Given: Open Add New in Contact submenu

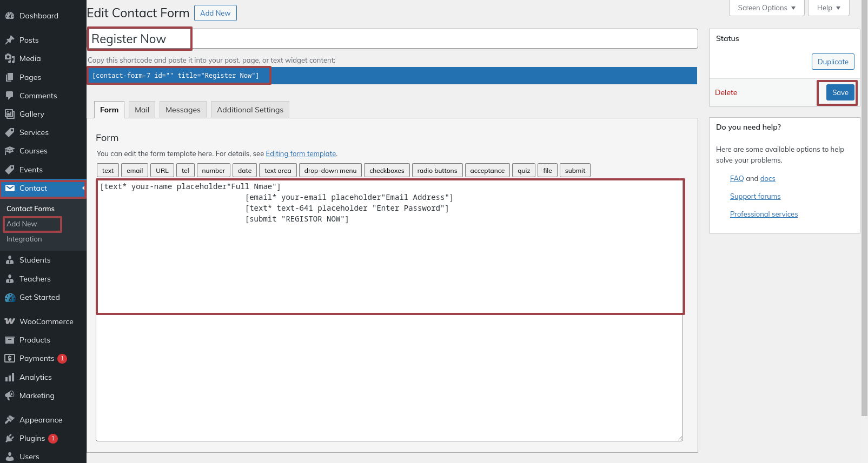Looking at the screenshot, I should click(22, 224).
